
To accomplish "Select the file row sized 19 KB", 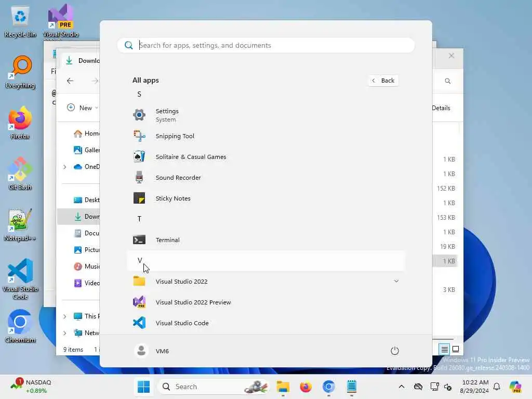I will point(445,247).
